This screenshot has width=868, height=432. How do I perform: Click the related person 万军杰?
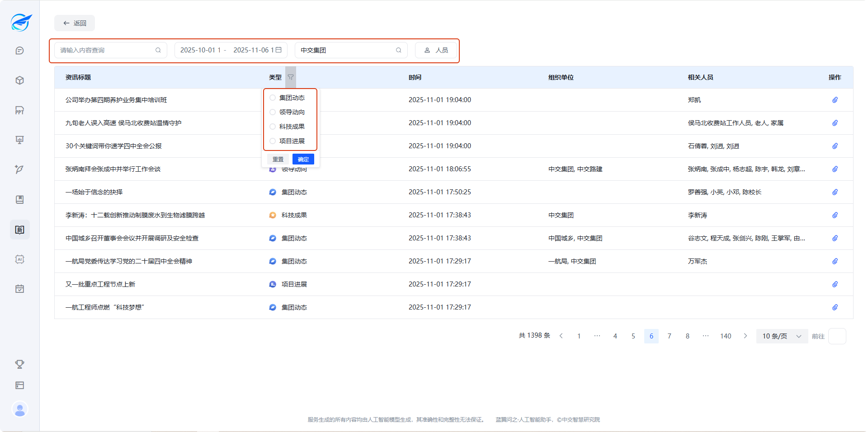pyautogui.click(x=698, y=261)
